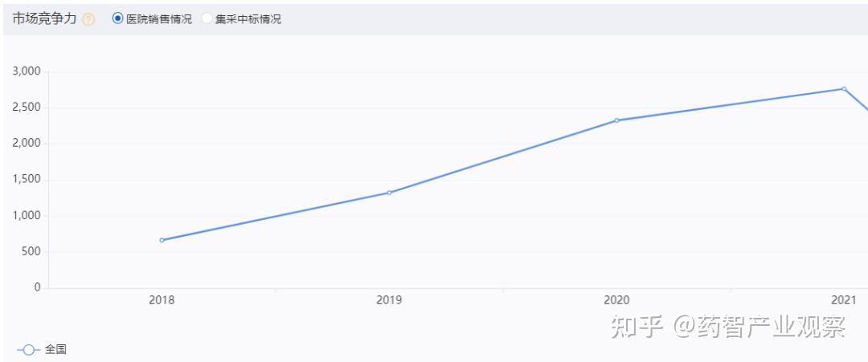868x362 pixels.
Task: Click the 知乎 watermark logo
Action: pyautogui.click(x=637, y=327)
